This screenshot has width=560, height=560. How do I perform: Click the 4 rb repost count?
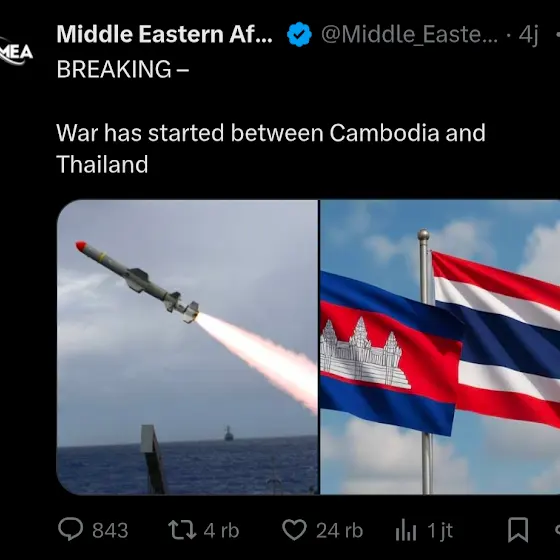[x=221, y=530]
